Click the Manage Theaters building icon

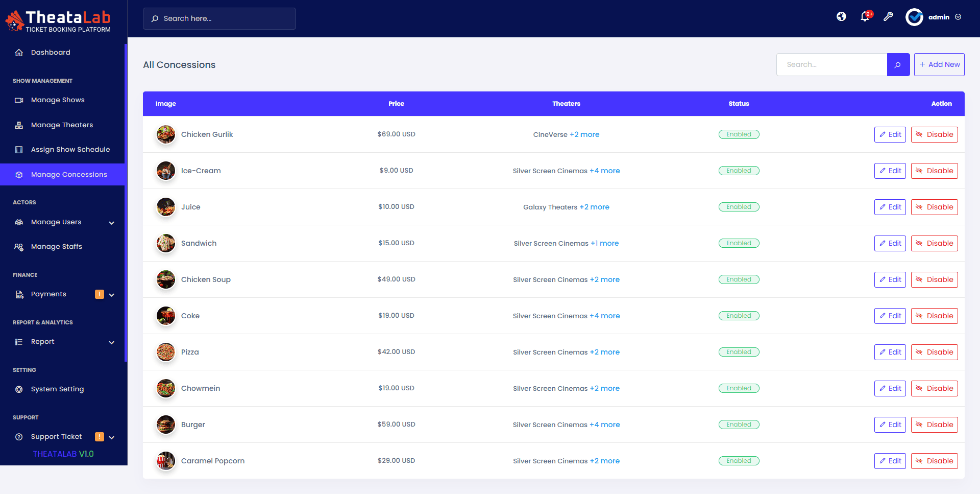[x=19, y=125]
